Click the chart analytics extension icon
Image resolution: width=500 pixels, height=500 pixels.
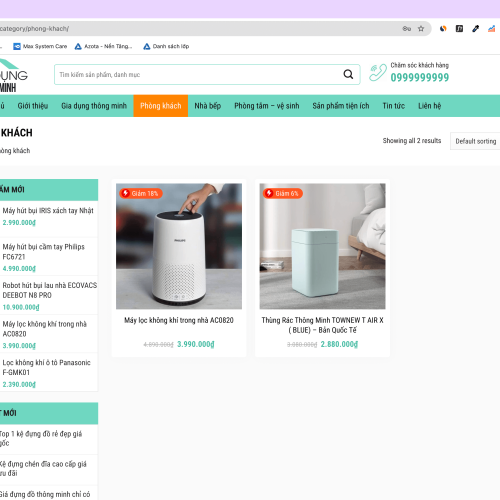491,29
